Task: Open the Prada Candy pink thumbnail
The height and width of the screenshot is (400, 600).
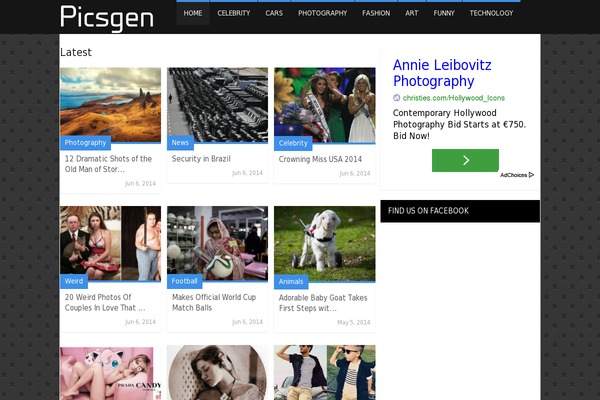Action: pyautogui.click(x=110, y=372)
